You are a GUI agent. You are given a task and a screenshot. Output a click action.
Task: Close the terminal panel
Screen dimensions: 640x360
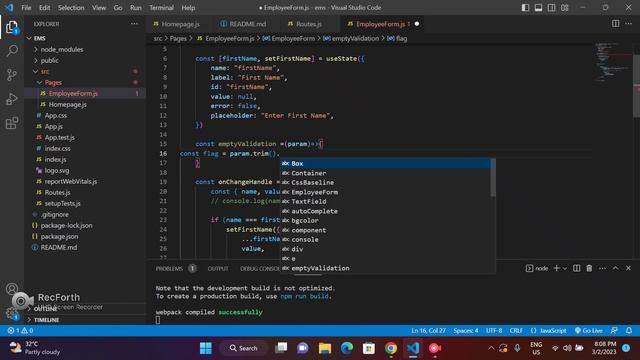pos(628,268)
